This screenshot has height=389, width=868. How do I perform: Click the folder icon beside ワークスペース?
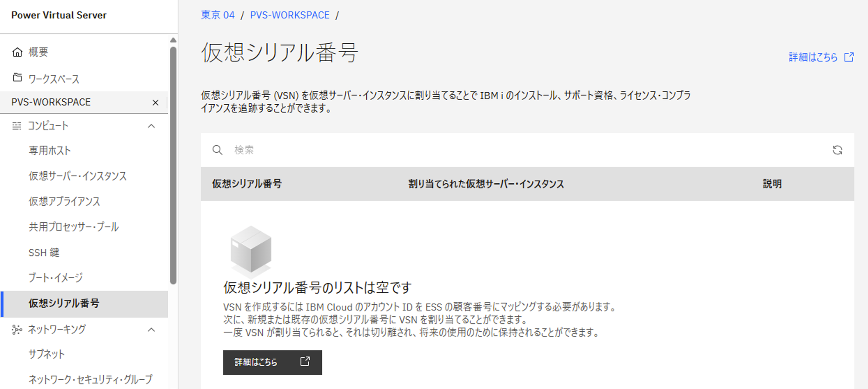click(x=17, y=77)
